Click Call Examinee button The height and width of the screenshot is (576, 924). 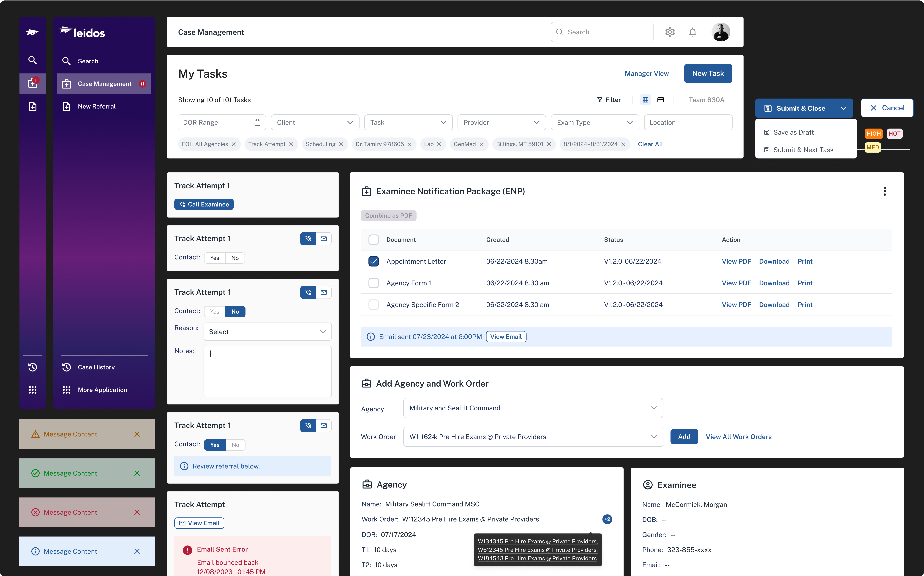pyautogui.click(x=204, y=205)
